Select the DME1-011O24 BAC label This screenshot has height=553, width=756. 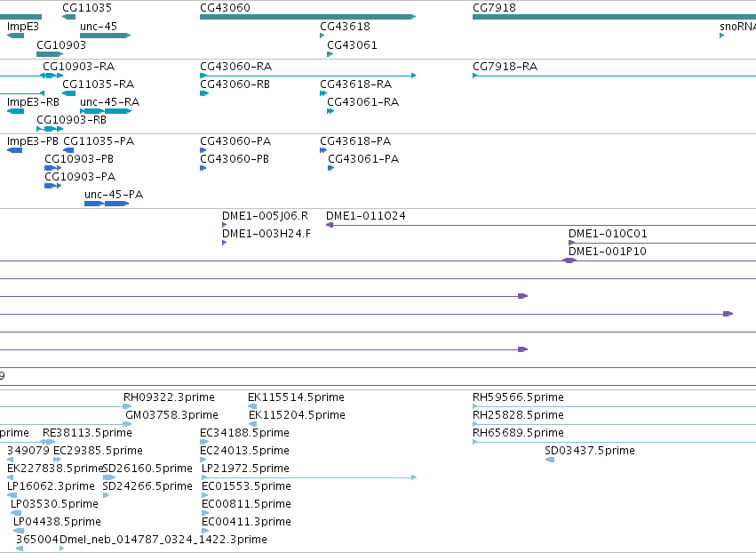point(366,216)
